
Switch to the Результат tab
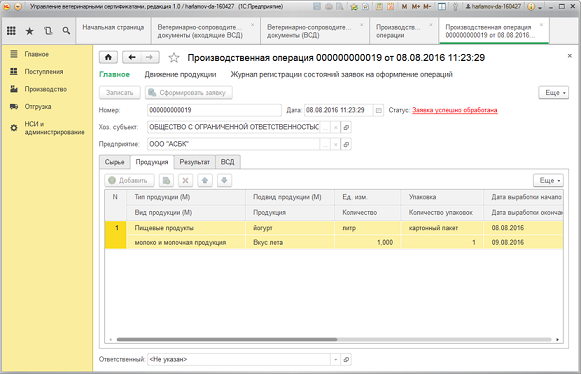(x=195, y=162)
